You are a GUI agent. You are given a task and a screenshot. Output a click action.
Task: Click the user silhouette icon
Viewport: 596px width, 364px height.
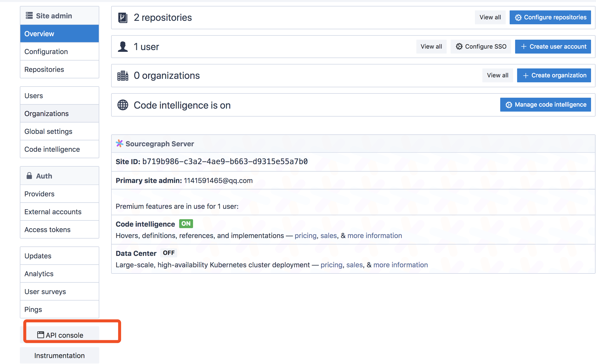pyautogui.click(x=123, y=47)
